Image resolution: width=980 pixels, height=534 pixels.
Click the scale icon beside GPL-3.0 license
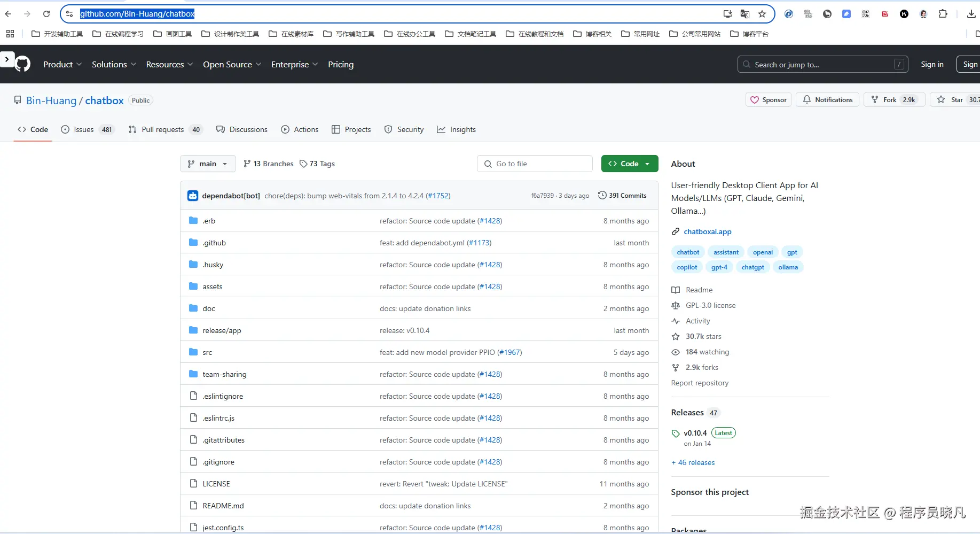tap(676, 305)
